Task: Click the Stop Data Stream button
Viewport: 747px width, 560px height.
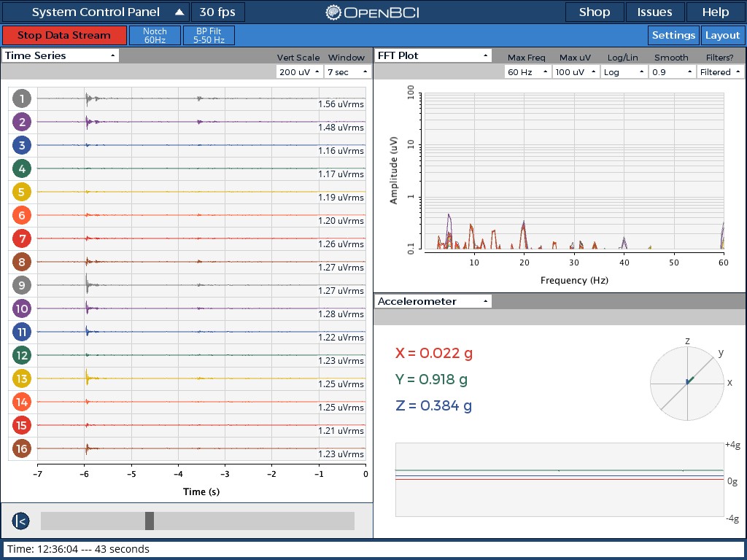Action: coord(64,34)
